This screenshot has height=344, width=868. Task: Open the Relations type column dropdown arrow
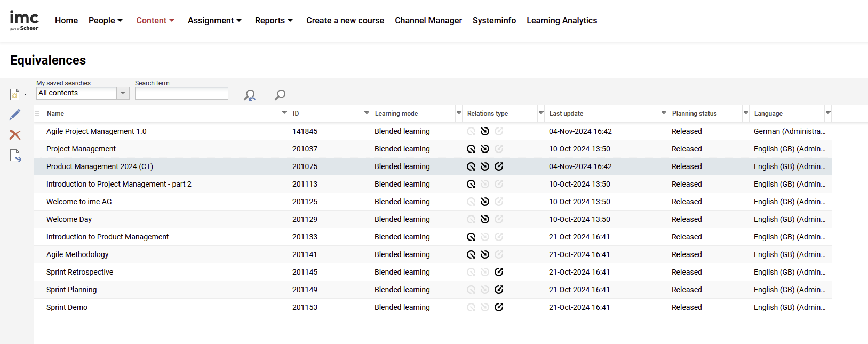pos(541,113)
